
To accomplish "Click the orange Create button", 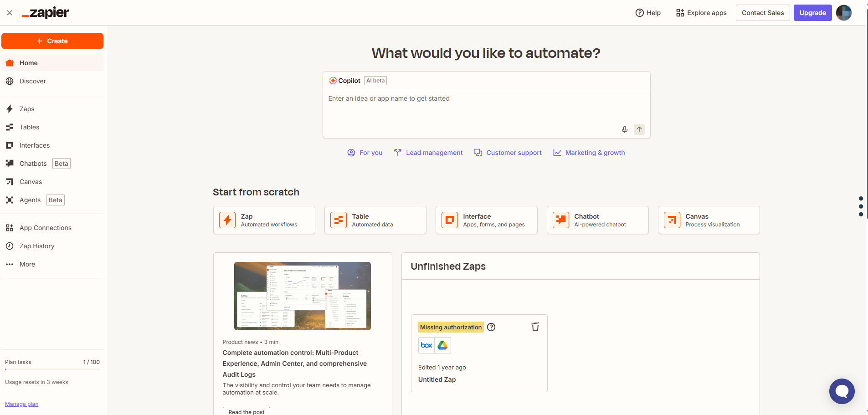I will pos(52,41).
